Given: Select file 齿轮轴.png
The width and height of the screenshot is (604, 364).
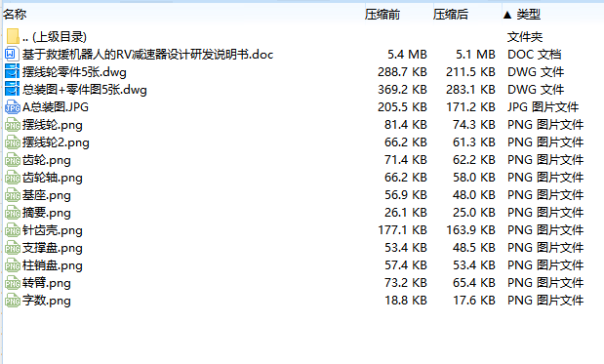Looking at the screenshot, I should coord(53,178).
